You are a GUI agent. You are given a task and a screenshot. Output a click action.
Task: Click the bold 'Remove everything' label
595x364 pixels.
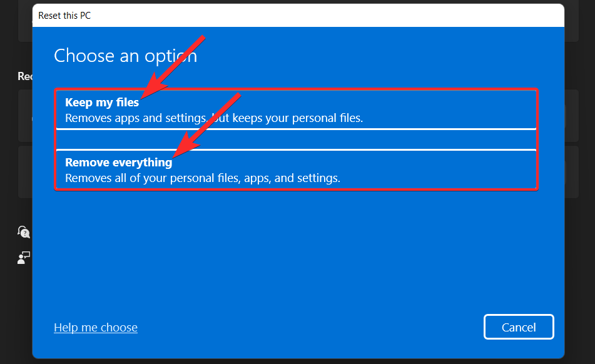click(x=118, y=162)
